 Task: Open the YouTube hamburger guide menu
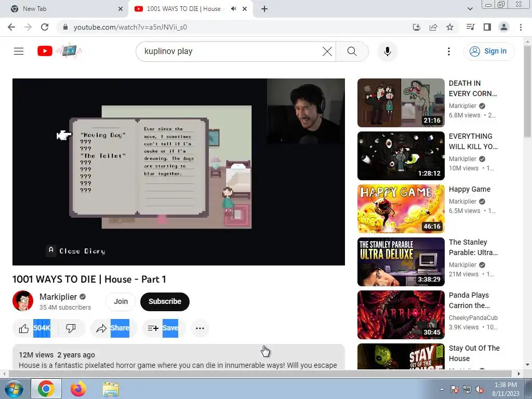coord(19,51)
